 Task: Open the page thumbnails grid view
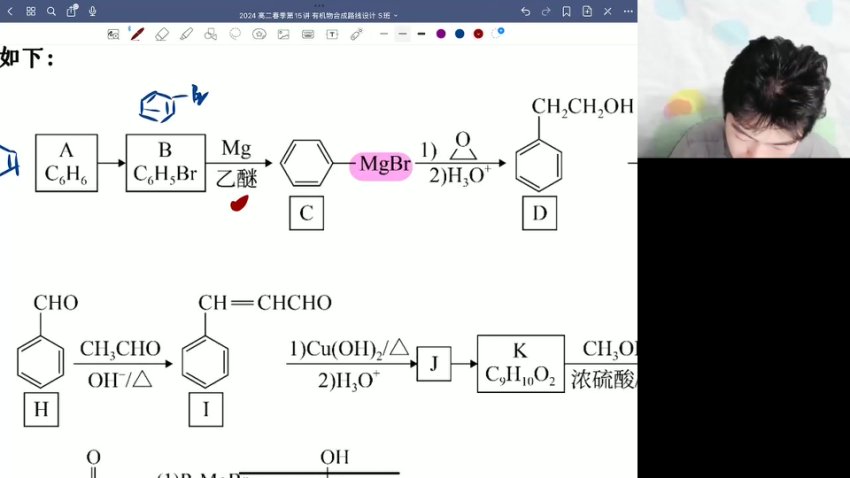(30, 11)
